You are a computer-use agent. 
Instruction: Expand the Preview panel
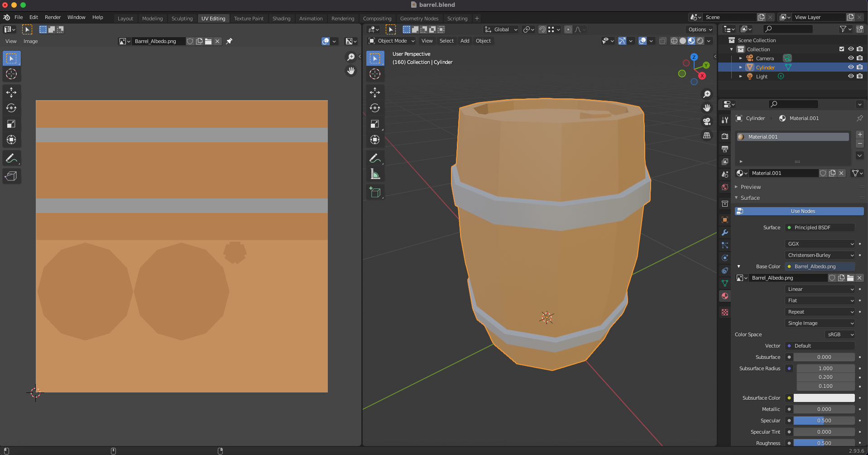point(750,187)
